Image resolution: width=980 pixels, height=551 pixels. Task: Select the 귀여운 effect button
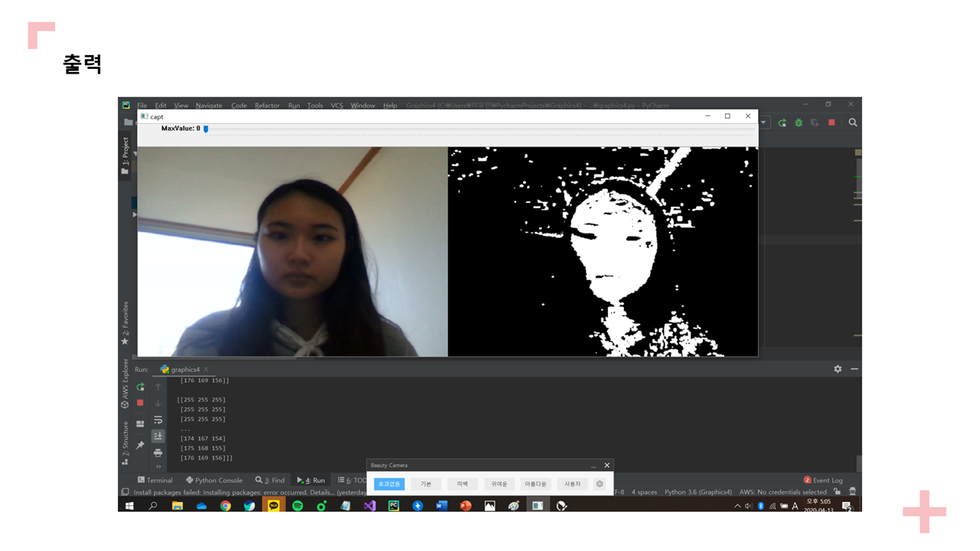tap(499, 484)
